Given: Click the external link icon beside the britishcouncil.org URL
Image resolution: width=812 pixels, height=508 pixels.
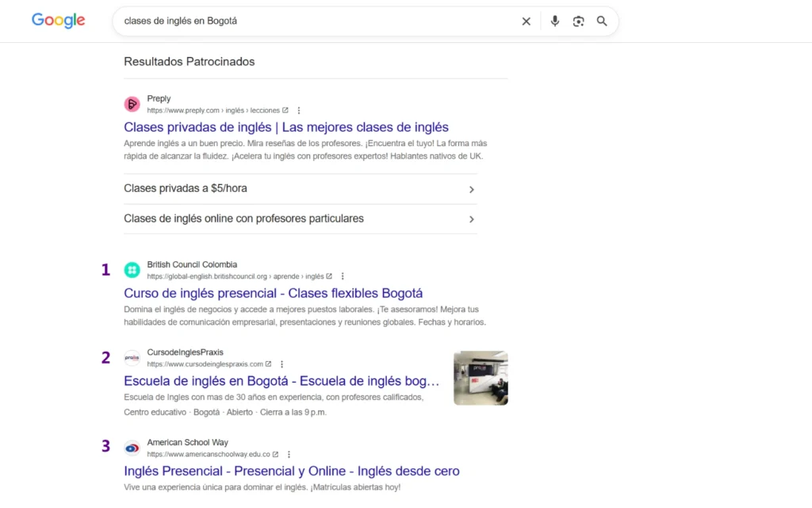Looking at the screenshot, I should pos(329,275).
